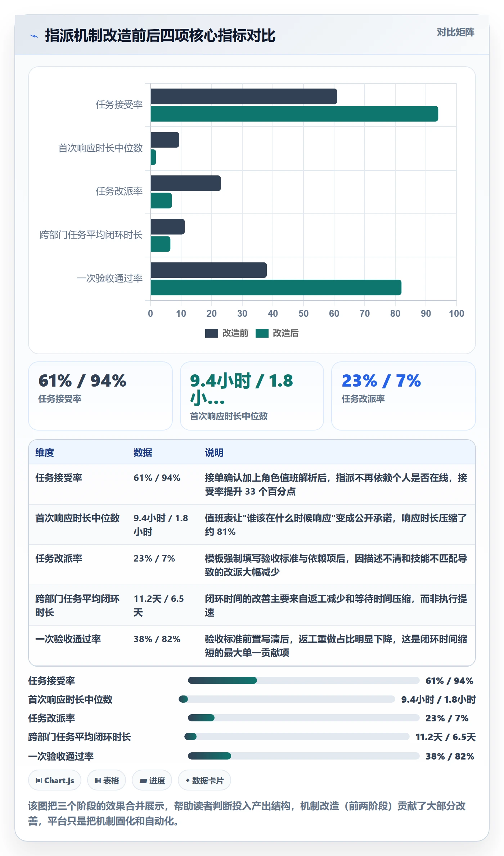Click the lightning icon beside the title
504x856 pixels.
pos(34,36)
